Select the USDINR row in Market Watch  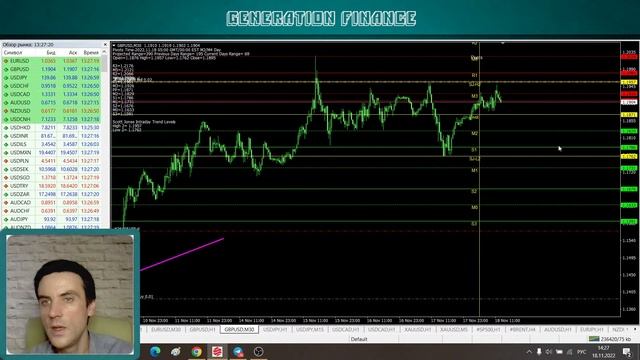51,136
